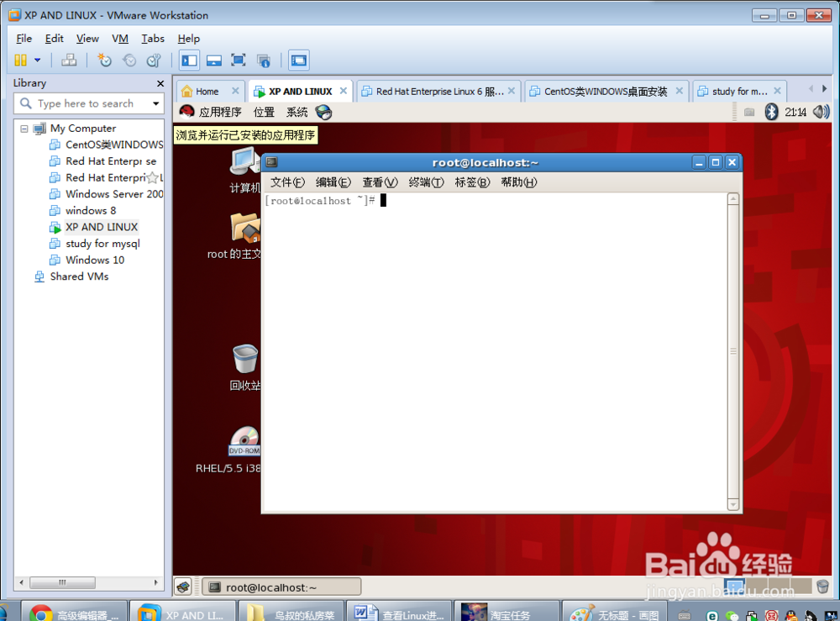Click the terminal scrollbar down arrow

pyautogui.click(x=732, y=505)
